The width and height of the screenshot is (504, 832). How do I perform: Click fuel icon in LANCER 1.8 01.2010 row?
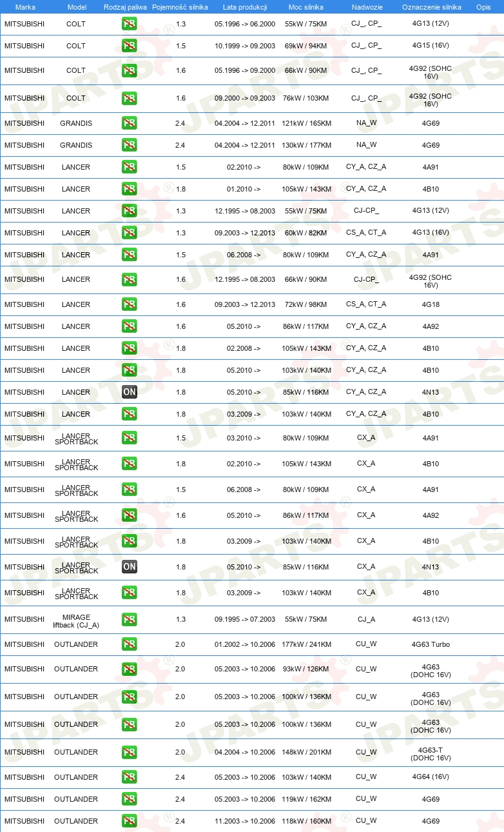point(130,189)
